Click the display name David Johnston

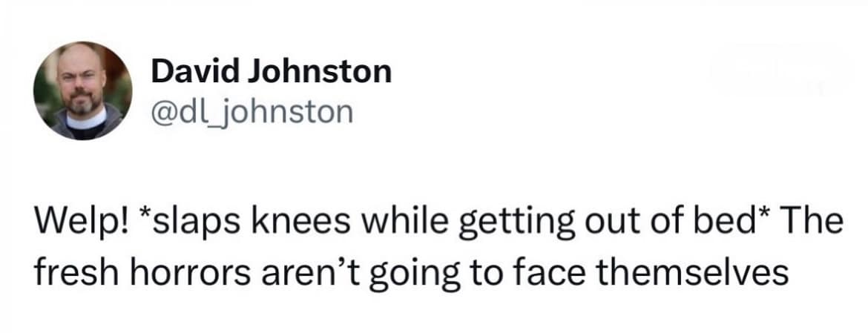pos(271,72)
